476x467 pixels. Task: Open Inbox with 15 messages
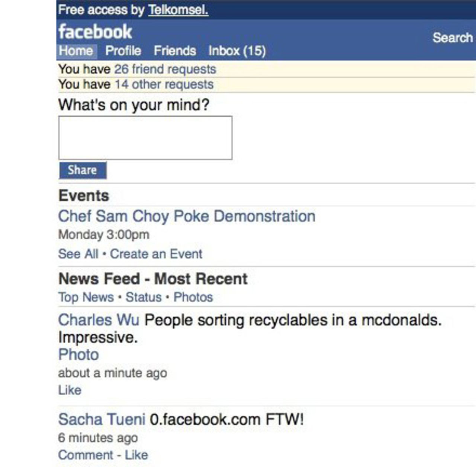point(237,51)
